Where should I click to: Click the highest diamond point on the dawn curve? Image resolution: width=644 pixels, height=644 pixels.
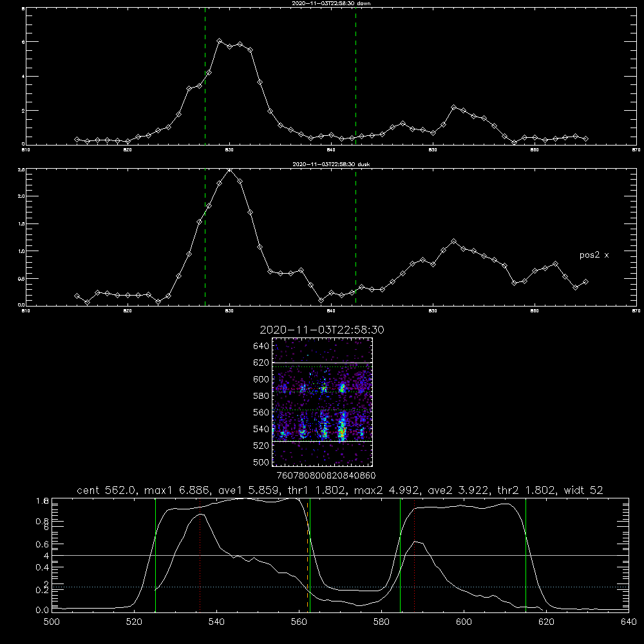click(x=220, y=41)
